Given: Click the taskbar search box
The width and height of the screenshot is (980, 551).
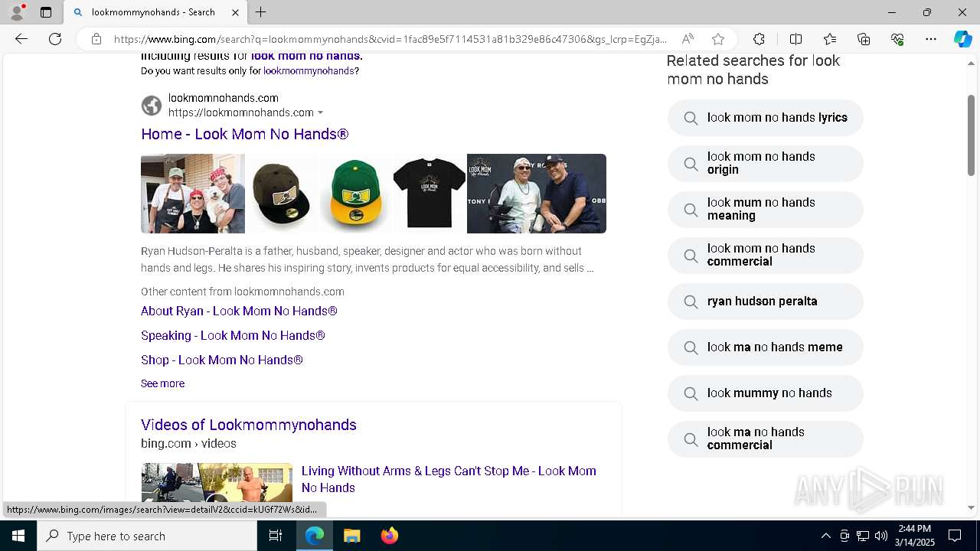Looking at the screenshot, I should pos(147,536).
